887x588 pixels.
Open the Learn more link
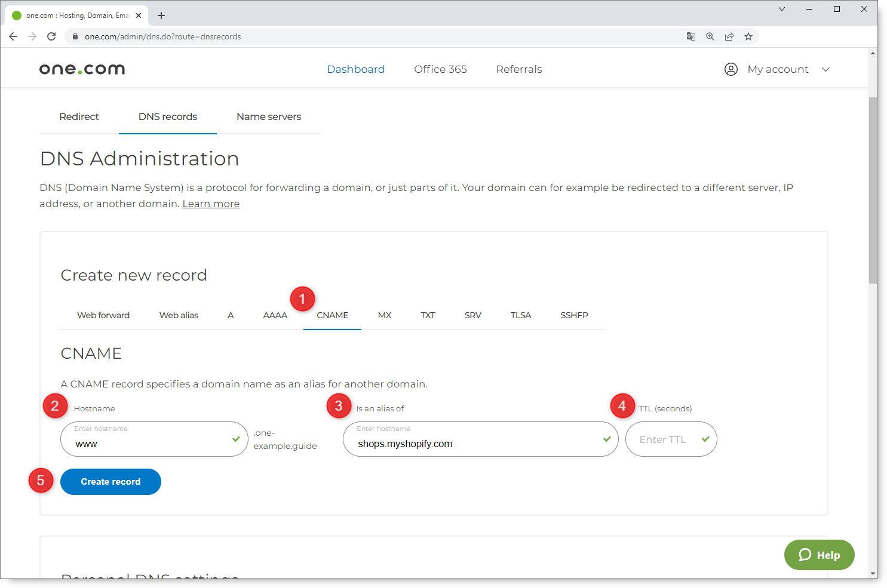click(211, 204)
